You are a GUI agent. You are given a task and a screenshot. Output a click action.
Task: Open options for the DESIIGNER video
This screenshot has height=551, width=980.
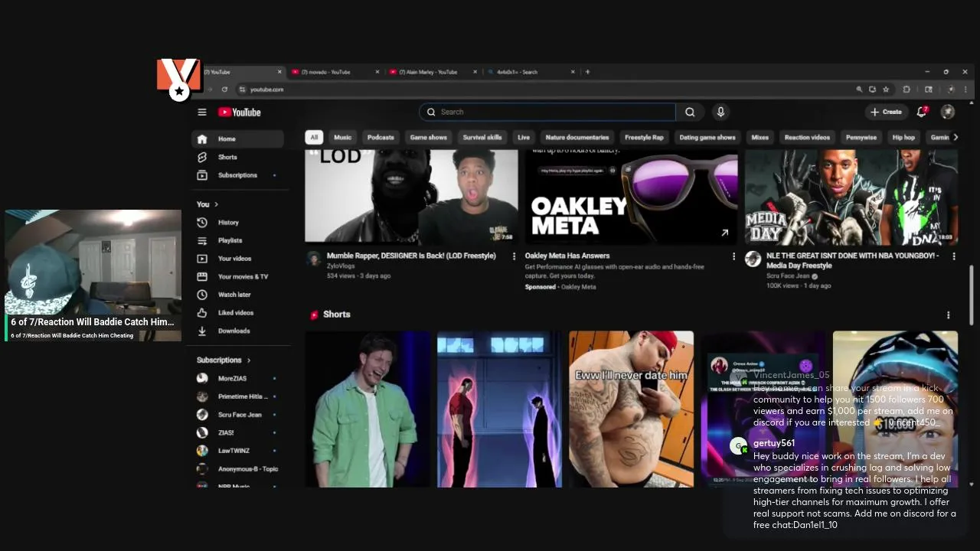(x=514, y=256)
